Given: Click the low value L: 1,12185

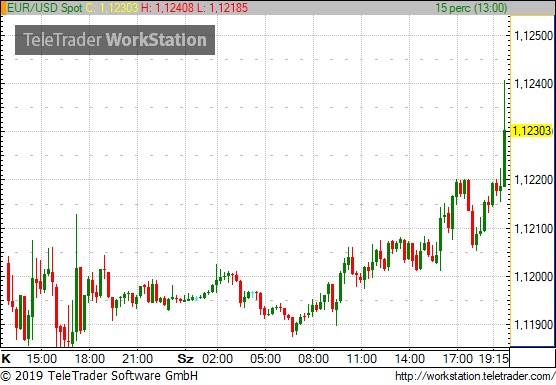Looking at the screenshot, I should [222, 8].
